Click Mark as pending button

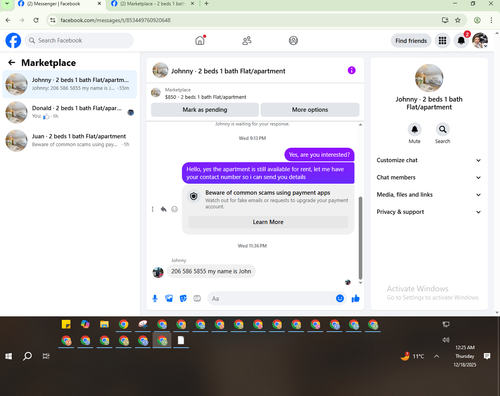(x=205, y=110)
